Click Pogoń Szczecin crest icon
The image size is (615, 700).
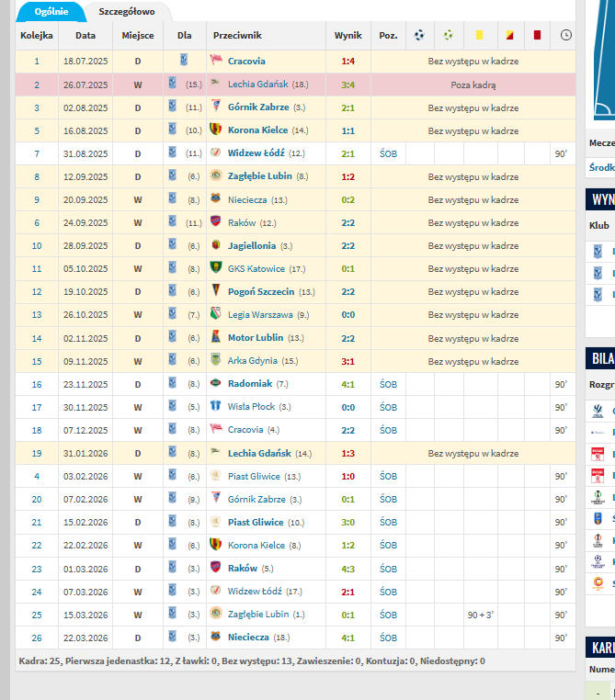tap(216, 290)
